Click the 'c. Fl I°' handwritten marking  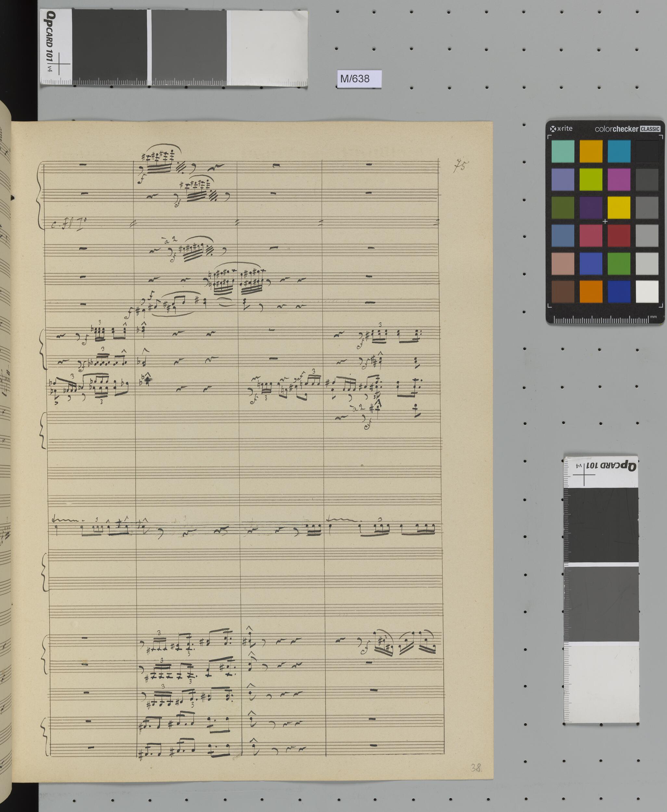pos(70,223)
